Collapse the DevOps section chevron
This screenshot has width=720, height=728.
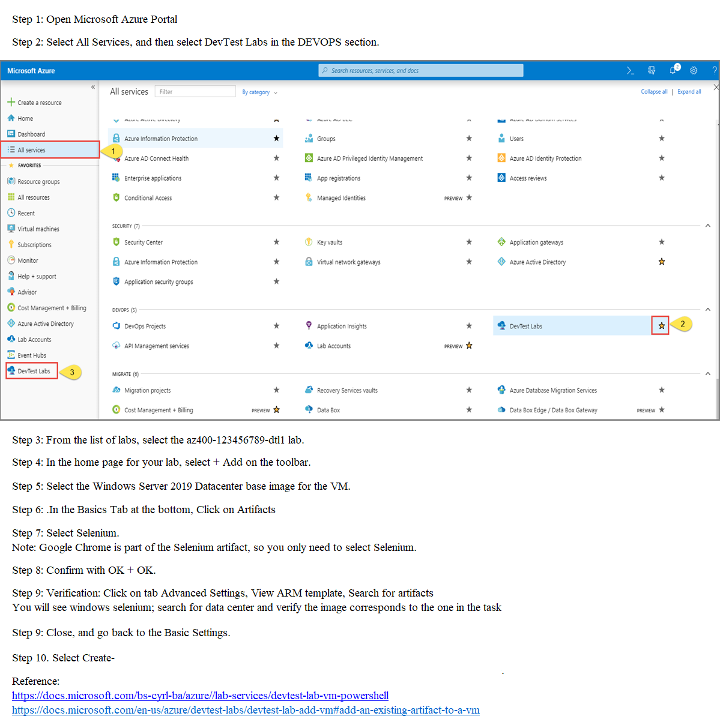708,310
